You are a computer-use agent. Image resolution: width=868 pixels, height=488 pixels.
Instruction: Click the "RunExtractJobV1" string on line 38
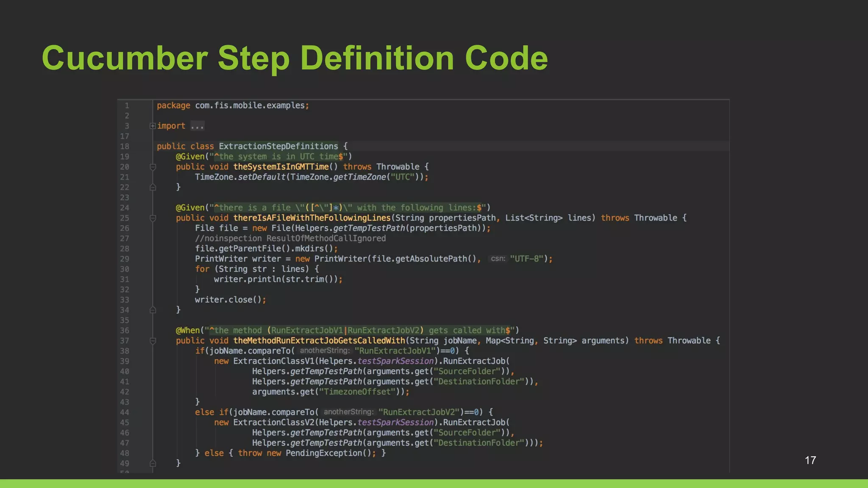[x=395, y=351]
